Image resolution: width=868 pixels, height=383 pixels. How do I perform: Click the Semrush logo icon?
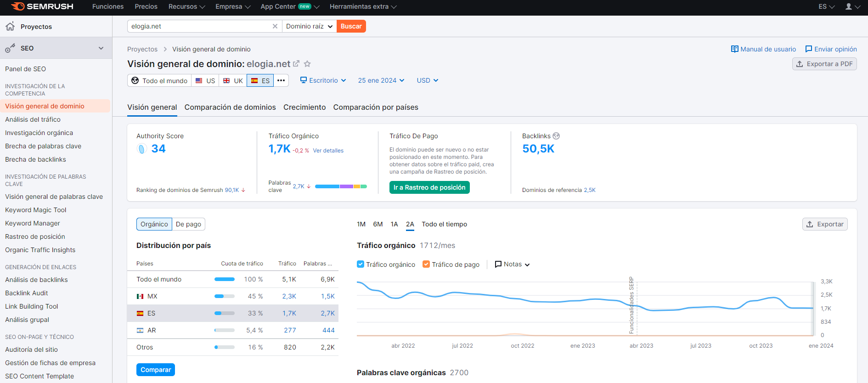click(18, 6)
